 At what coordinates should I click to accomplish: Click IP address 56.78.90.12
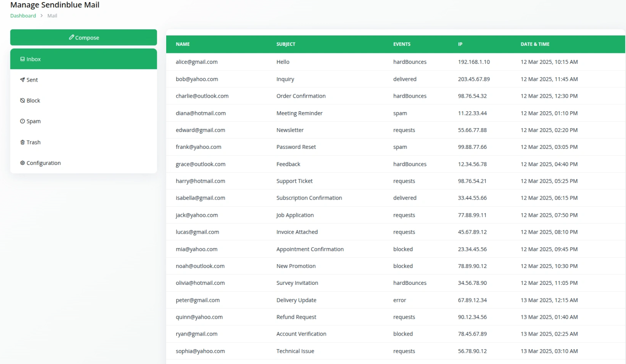pos(472,351)
